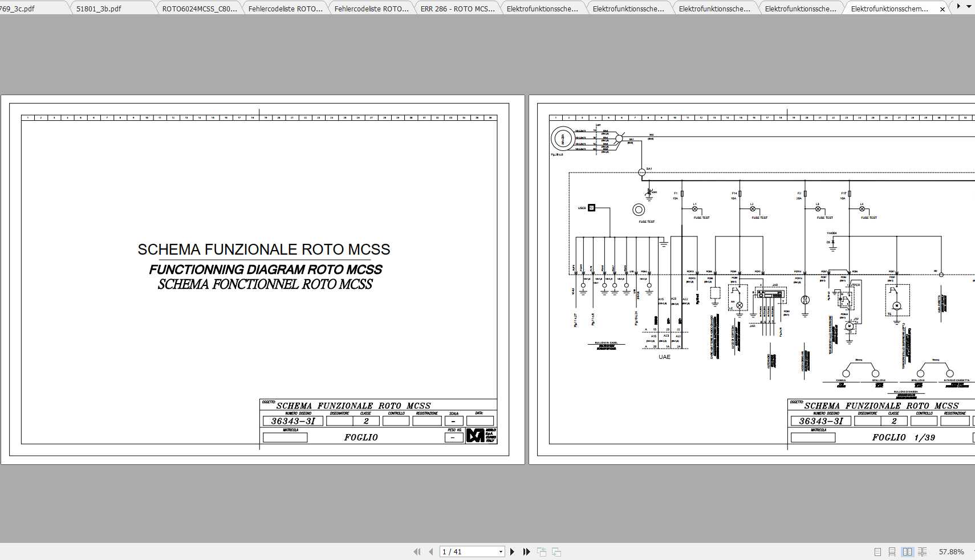The image size is (975, 560).
Task: Select the active Elektrofunktionsschem tab
Action: pyautogui.click(x=889, y=9)
